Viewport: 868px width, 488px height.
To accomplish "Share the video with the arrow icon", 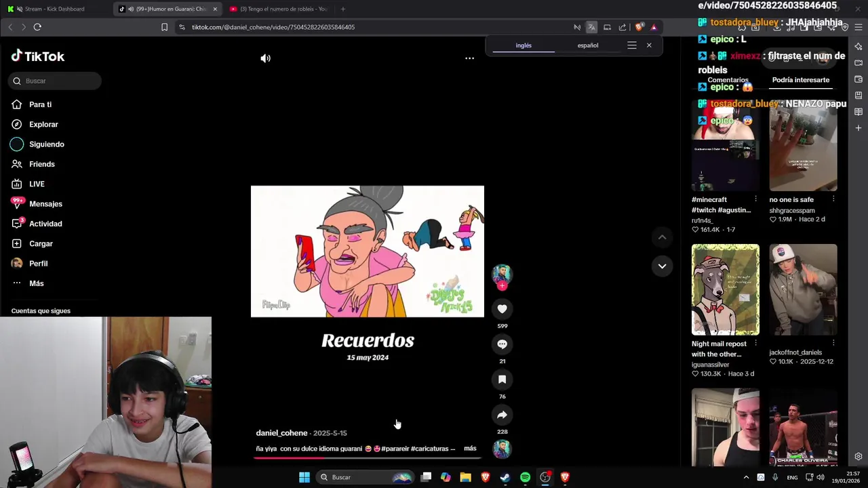I will (x=502, y=415).
